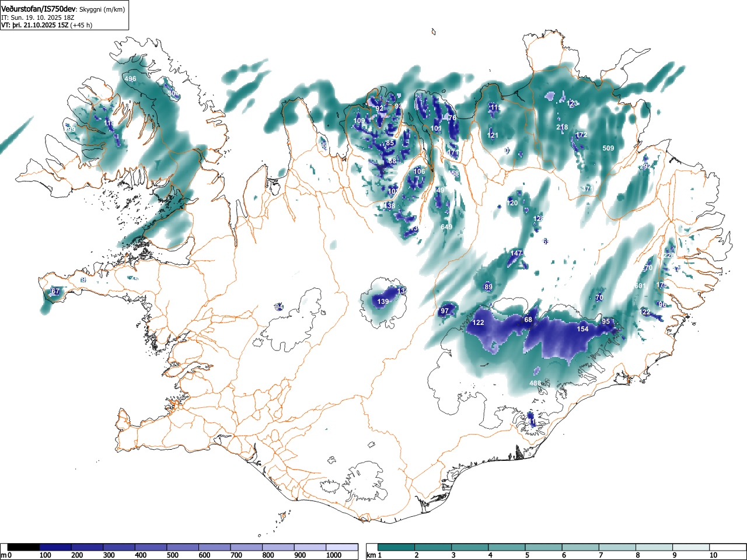Screen dimensions: 747x560
Task: Click the 101 visibility value
Action: (436, 128)
